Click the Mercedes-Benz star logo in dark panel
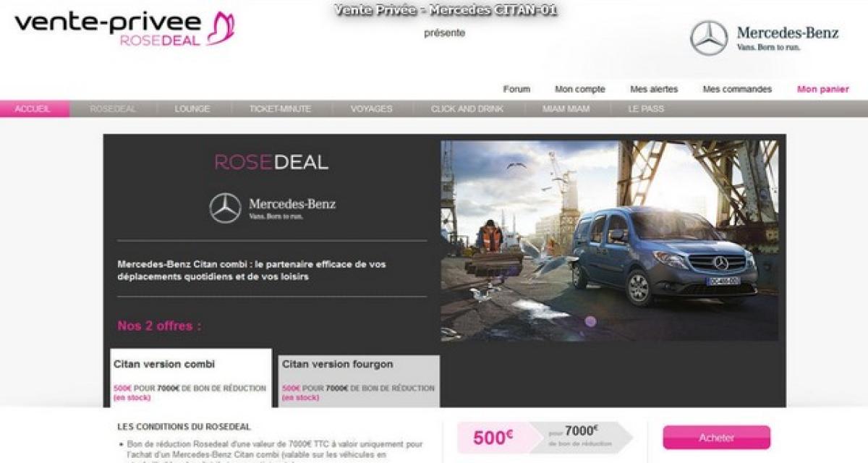 tap(225, 208)
